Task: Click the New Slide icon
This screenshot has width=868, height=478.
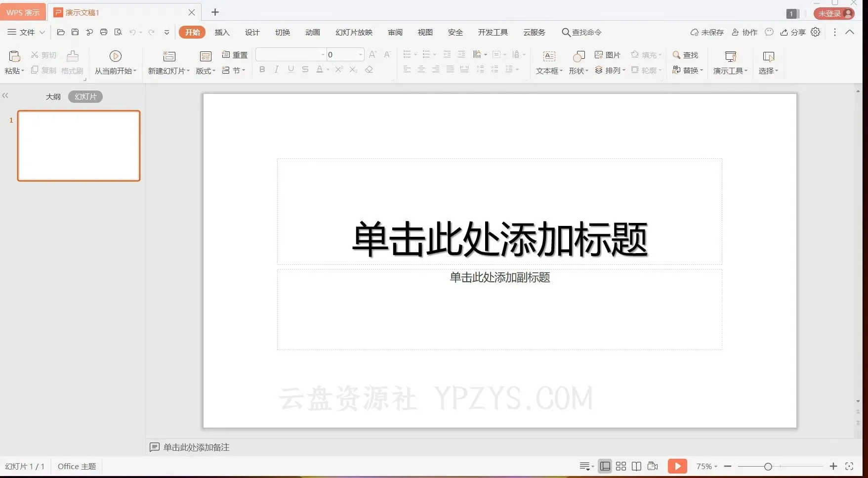Action: [169, 56]
